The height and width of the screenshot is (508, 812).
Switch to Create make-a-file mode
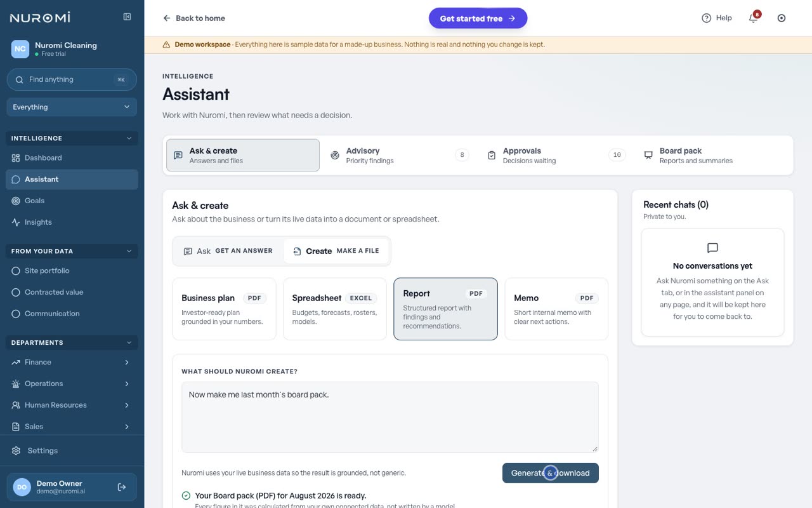(x=336, y=251)
